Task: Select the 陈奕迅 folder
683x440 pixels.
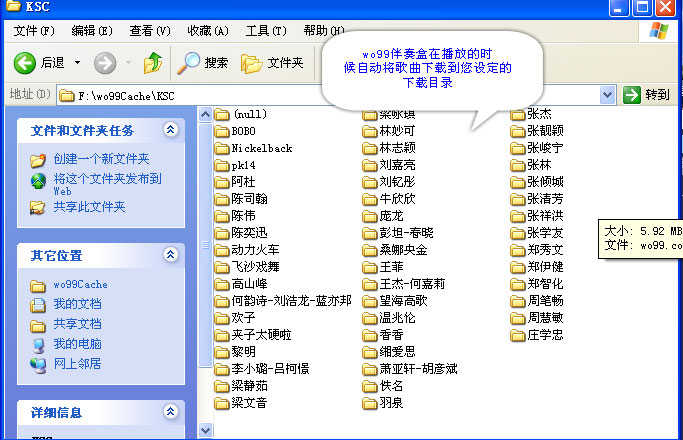Action: point(241,233)
